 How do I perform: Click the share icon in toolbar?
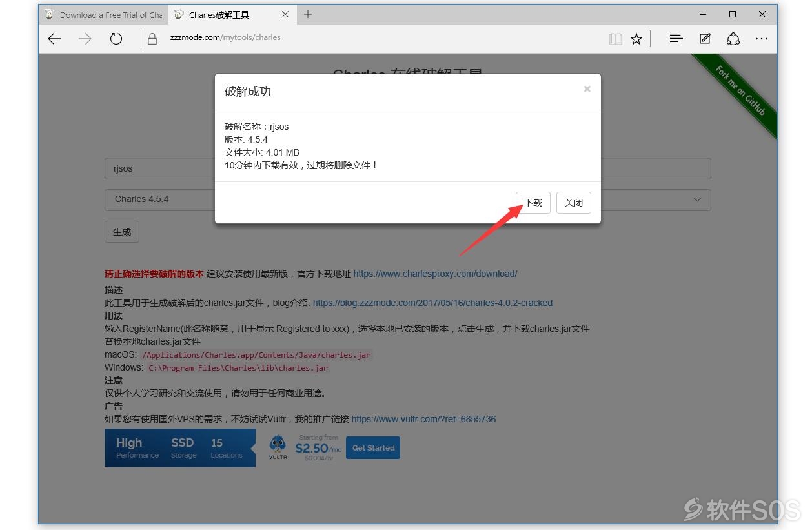(x=733, y=39)
